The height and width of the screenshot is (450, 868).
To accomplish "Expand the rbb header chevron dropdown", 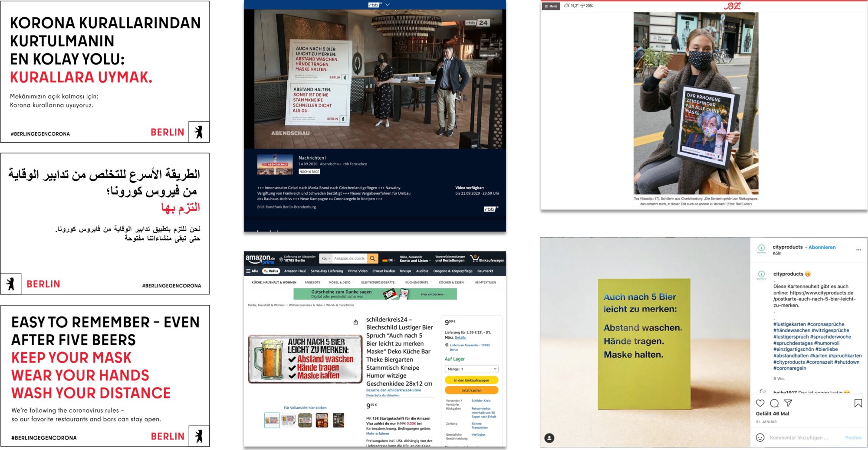I will pyautogui.click(x=388, y=5).
